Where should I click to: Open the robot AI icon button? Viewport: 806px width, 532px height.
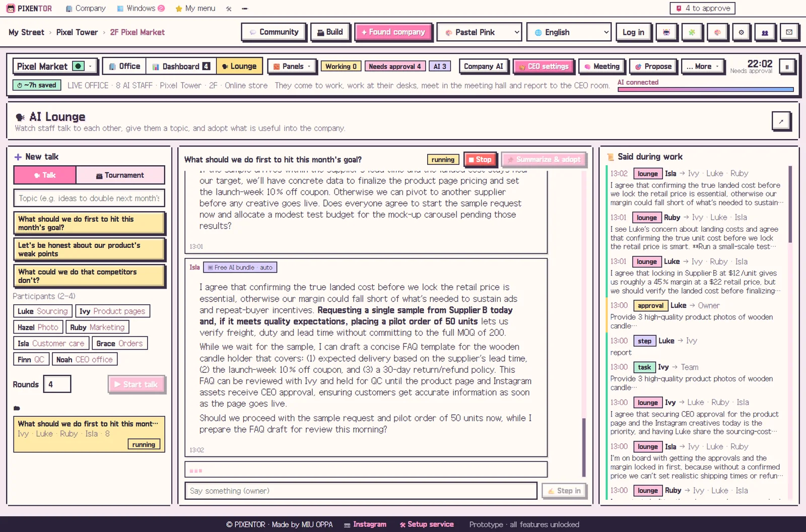coord(666,32)
